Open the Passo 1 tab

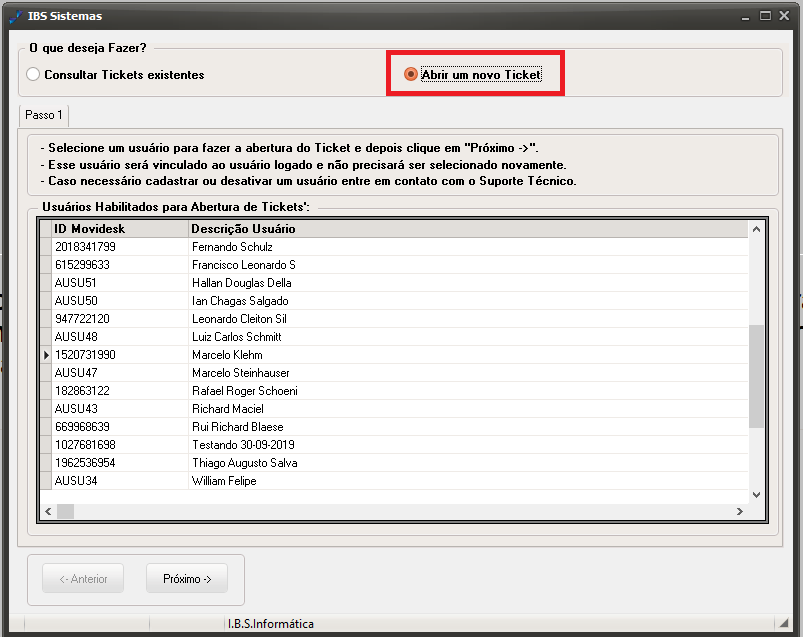click(x=44, y=115)
